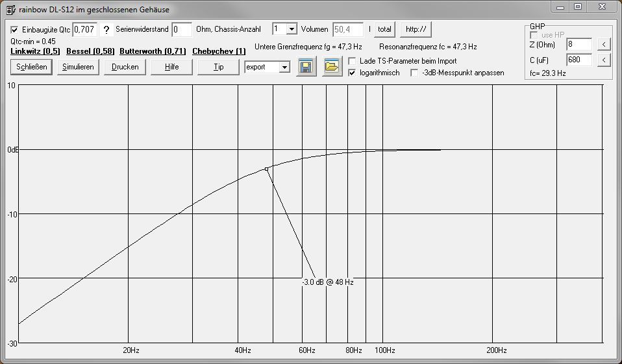The image size is (622, 364).
Task: Click the use HP checkbox
Action: pos(534,35)
